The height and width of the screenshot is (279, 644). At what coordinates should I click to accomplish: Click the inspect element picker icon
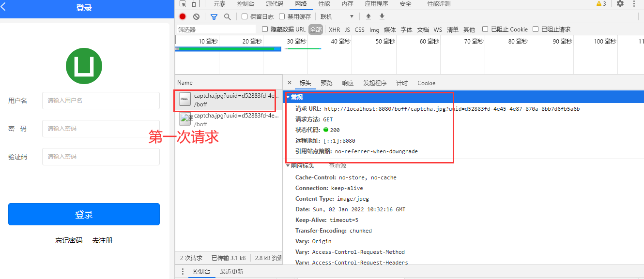[x=183, y=4]
